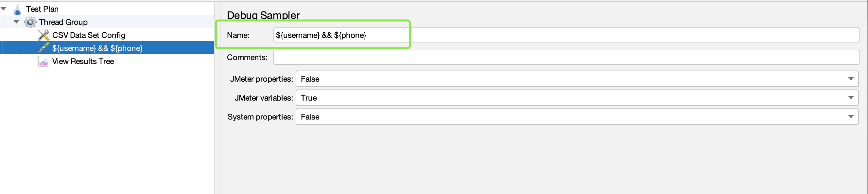Select the Test Plan label in tree
The image size is (868, 194).
[x=42, y=9]
